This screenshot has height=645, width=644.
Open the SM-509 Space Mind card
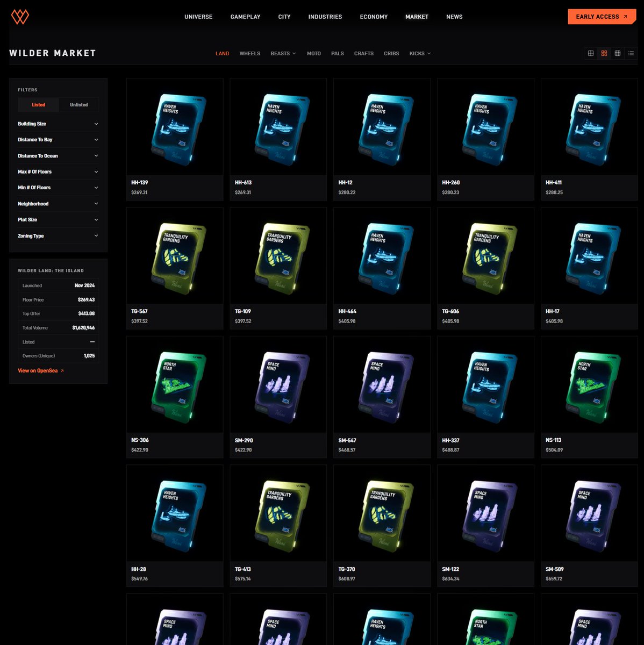coord(589,526)
